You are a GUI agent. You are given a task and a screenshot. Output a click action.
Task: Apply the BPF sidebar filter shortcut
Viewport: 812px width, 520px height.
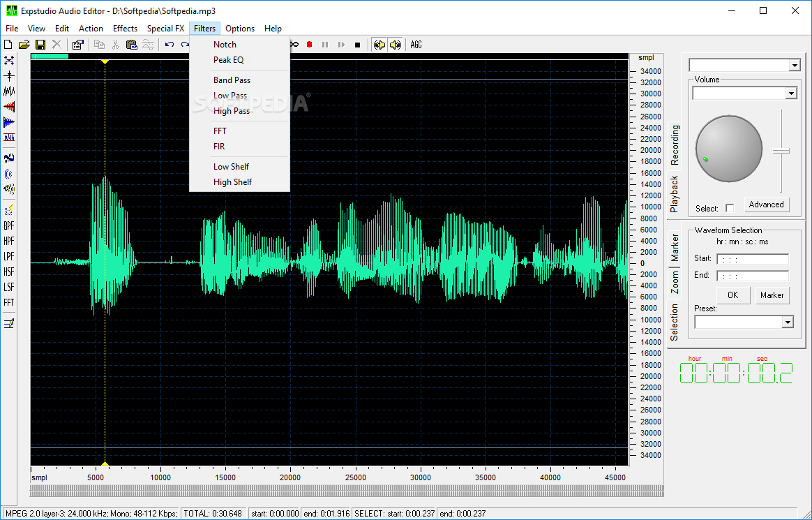[x=9, y=226]
